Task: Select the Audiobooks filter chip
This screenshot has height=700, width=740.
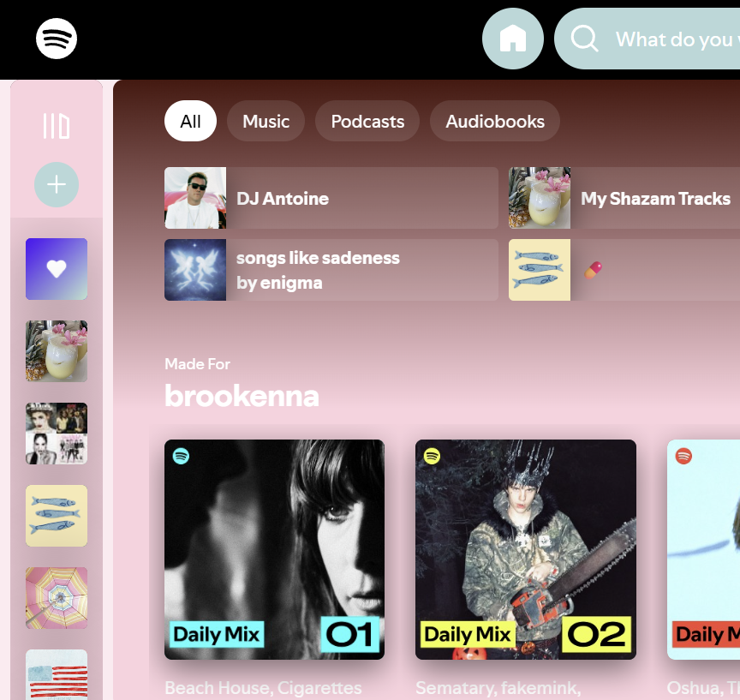Action: 494,121
